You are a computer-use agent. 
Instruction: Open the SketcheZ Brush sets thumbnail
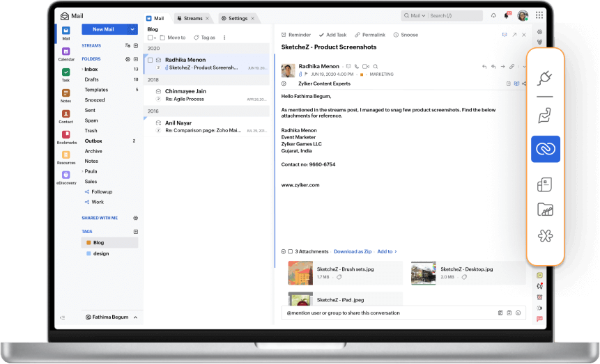(300, 273)
